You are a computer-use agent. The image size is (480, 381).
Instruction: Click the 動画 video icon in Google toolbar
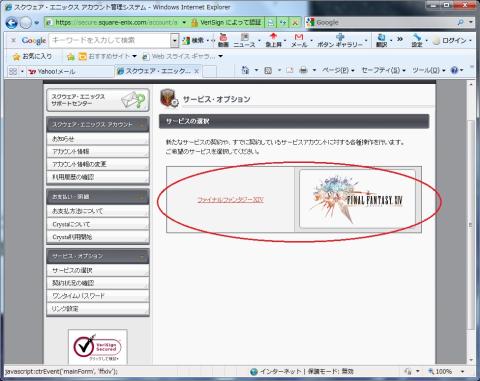223,40
